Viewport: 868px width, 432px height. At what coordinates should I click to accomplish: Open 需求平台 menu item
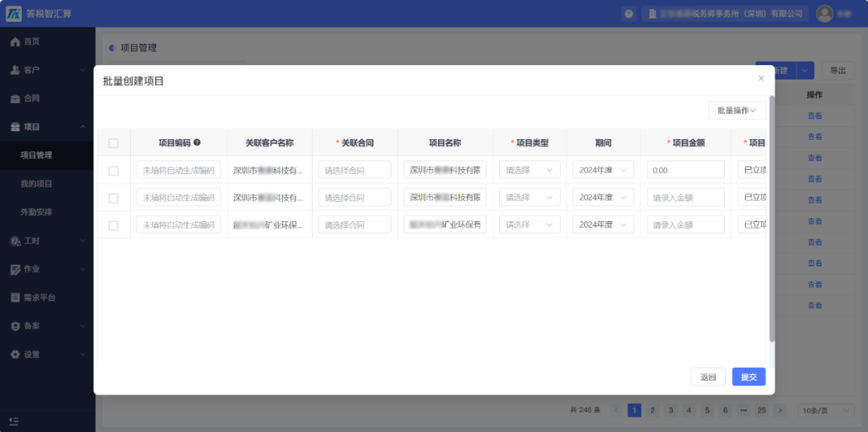tap(47, 298)
